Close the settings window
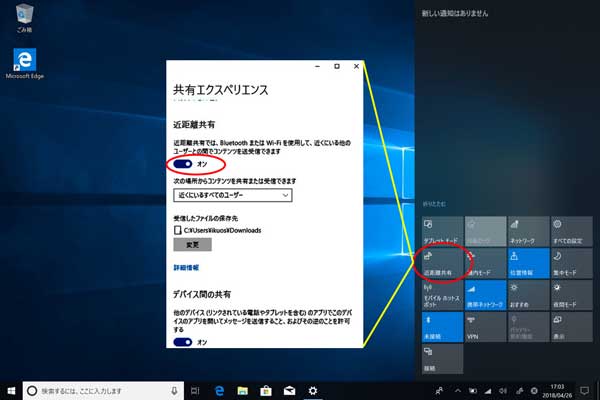 coord(356,66)
